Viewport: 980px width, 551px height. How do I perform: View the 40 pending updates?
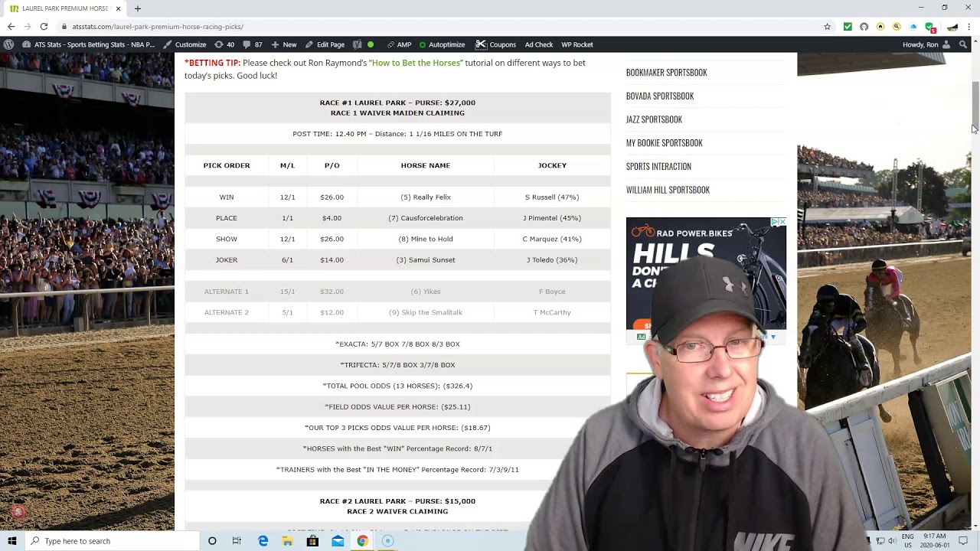coord(224,44)
